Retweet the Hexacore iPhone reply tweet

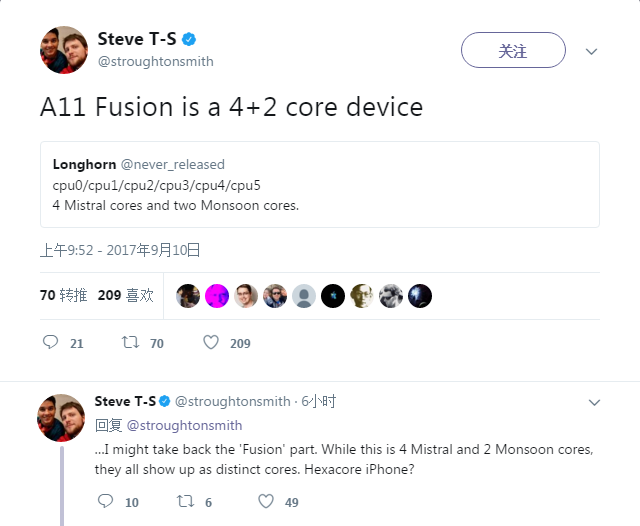tap(183, 501)
